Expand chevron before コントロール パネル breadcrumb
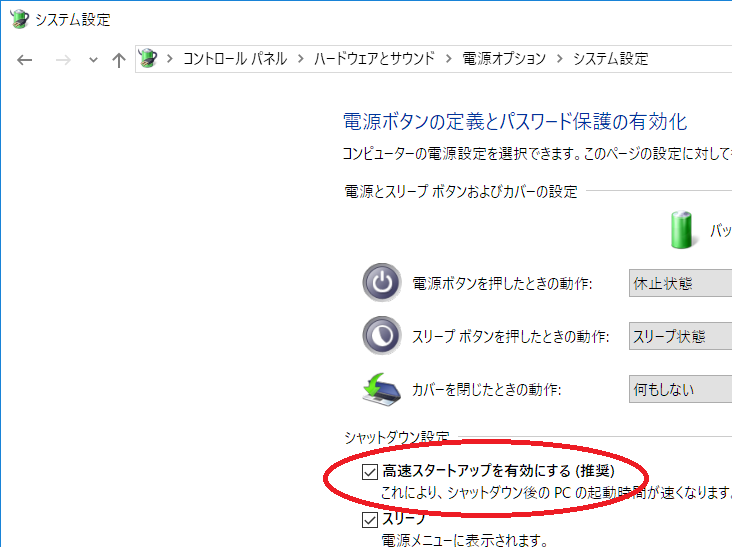Screen dimensions: 732x547 point(170,59)
